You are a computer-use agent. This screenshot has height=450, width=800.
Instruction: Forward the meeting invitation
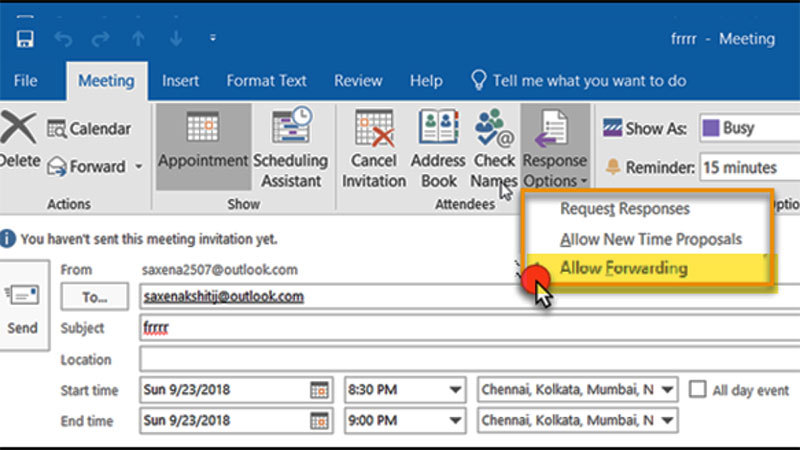click(86, 166)
